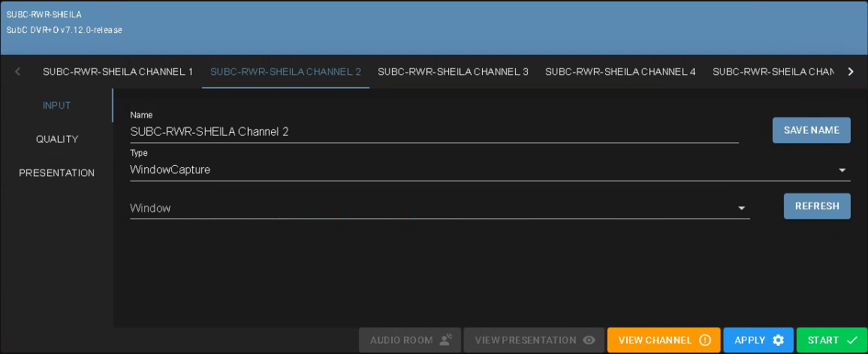Screen dimensions: 868x354
Task: Click the channel Name text field
Action: (x=434, y=132)
